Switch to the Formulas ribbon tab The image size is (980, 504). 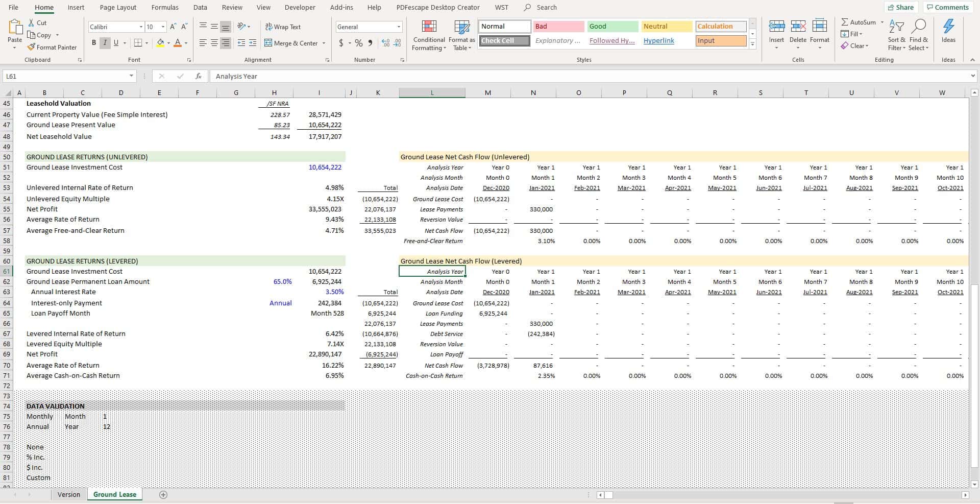click(x=164, y=7)
